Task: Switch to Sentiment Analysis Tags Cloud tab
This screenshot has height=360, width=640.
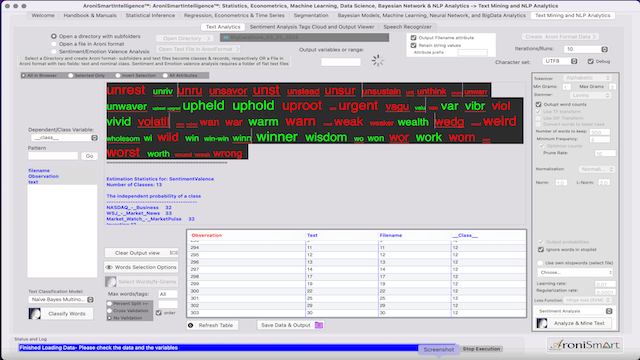Action: tap(312, 27)
